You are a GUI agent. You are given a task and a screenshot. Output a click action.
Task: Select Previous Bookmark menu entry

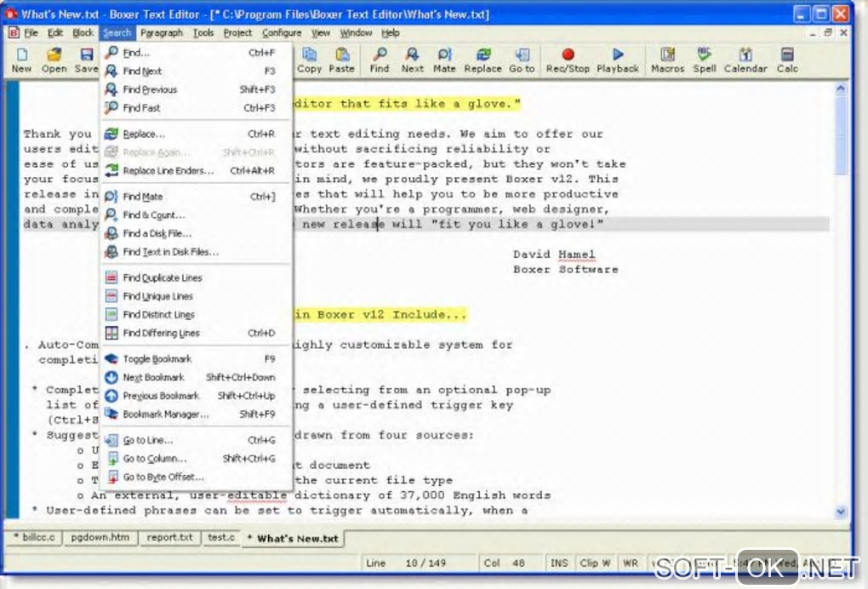pos(197,396)
